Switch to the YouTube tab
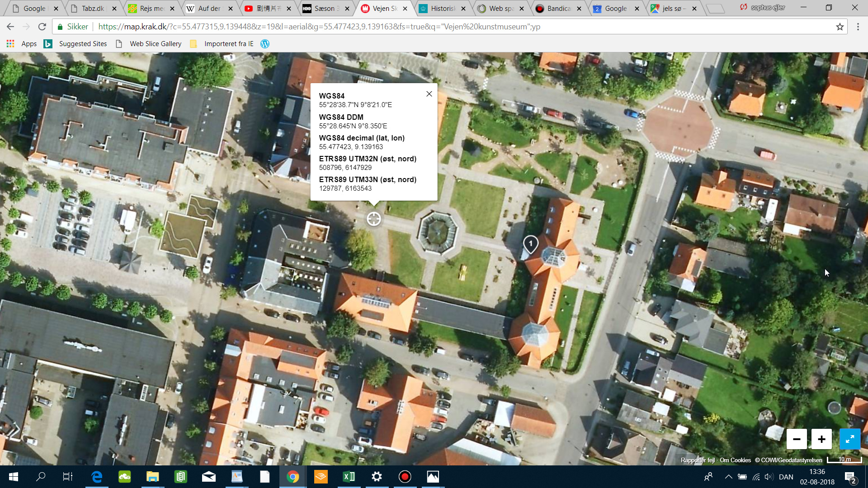 (268, 8)
